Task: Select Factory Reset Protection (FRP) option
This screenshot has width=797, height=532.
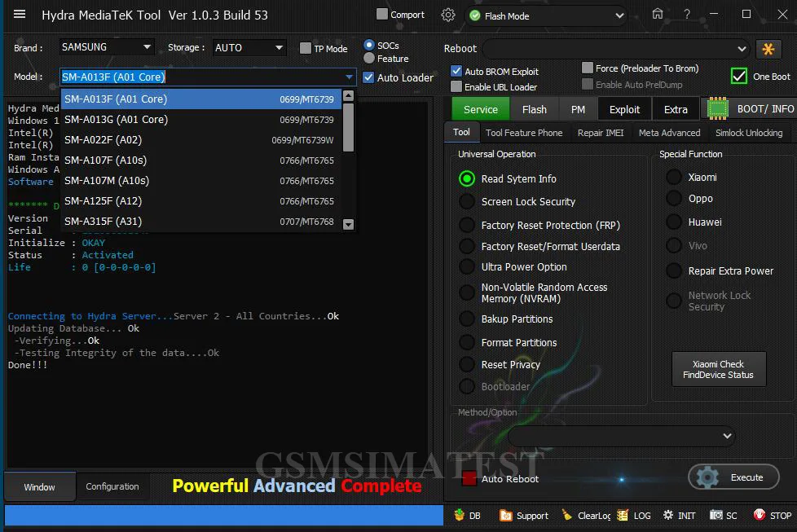Action: (x=467, y=225)
